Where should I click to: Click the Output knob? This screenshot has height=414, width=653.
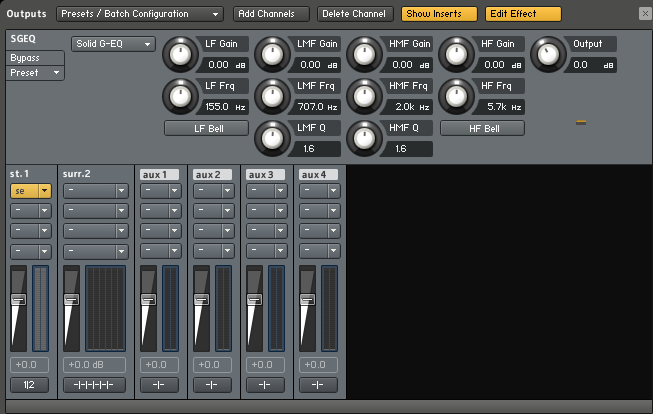coord(548,55)
